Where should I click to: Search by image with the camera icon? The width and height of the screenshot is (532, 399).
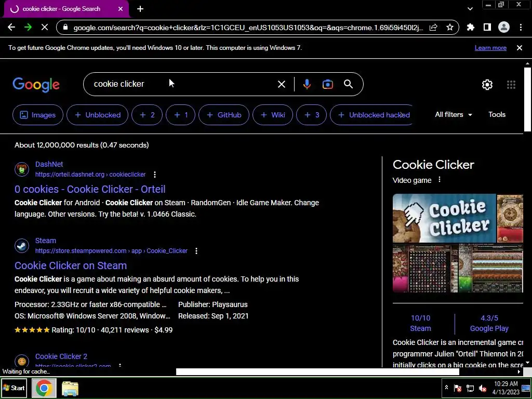(327, 84)
